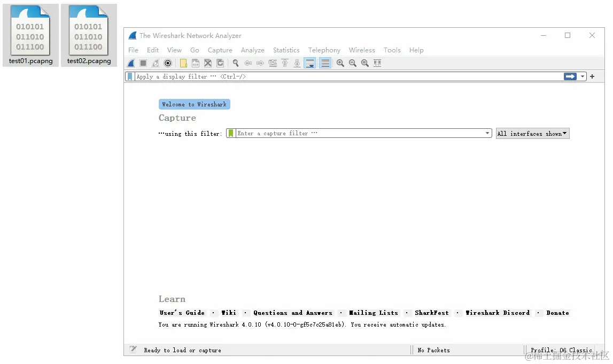This screenshot has width=613, height=364.
Task: Save this capture file using the toolbar icon
Action: pyautogui.click(x=196, y=63)
